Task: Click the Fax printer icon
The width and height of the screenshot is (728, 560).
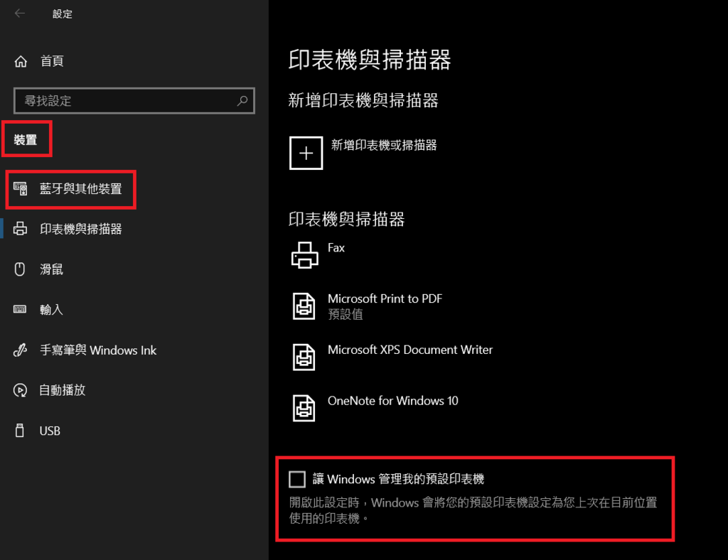Action: tap(304, 255)
